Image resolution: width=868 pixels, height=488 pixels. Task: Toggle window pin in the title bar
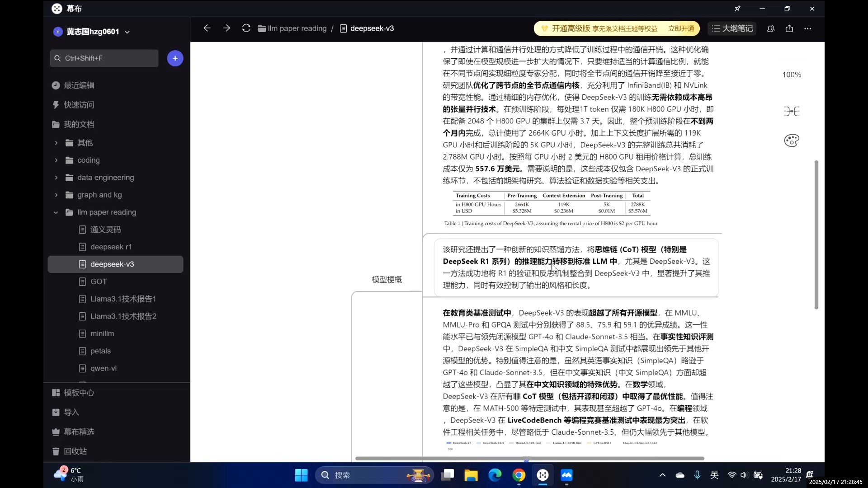(x=738, y=9)
